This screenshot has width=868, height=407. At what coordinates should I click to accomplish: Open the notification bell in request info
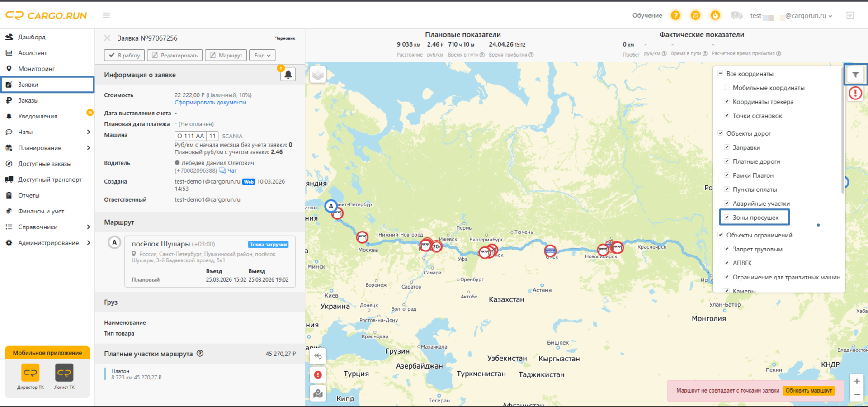(x=288, y=75)
